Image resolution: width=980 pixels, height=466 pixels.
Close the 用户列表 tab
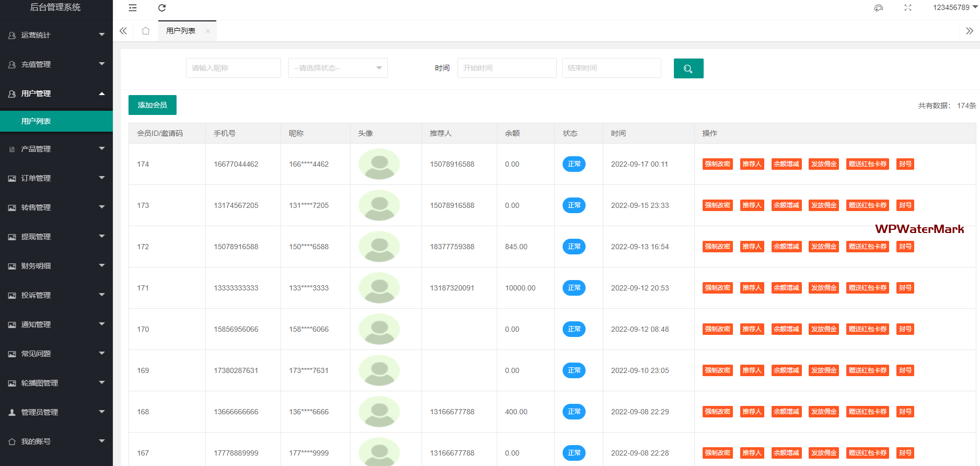coord(208,31)
